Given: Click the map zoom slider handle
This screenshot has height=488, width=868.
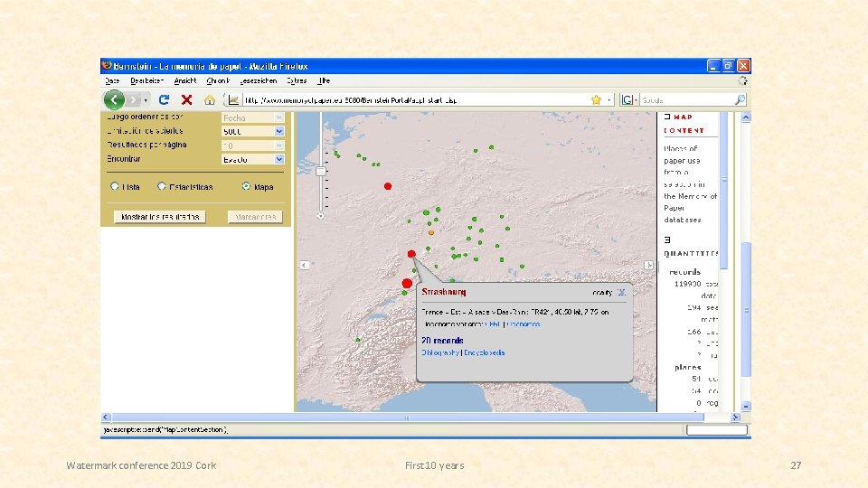Looking at the screenshot, I should click(x=320, y=171).
